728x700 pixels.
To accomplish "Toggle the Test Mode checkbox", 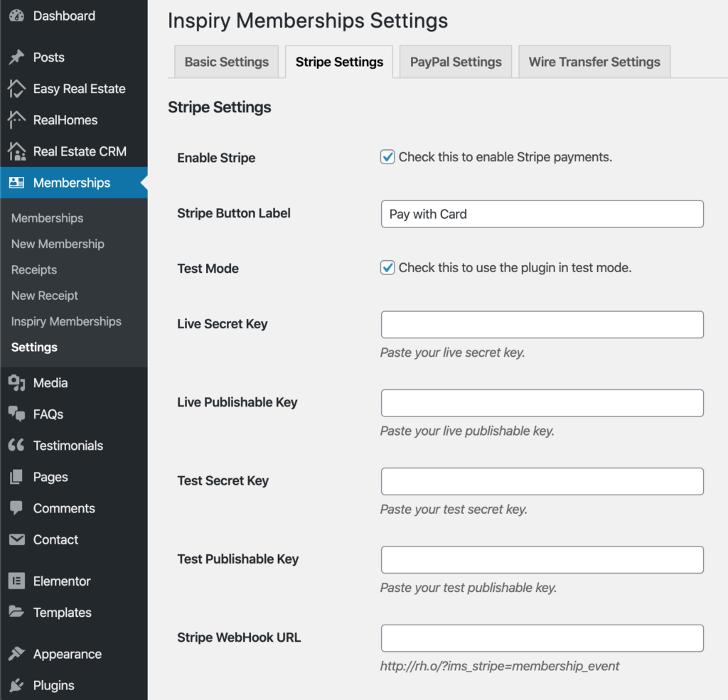I will (x=387, y=267).
